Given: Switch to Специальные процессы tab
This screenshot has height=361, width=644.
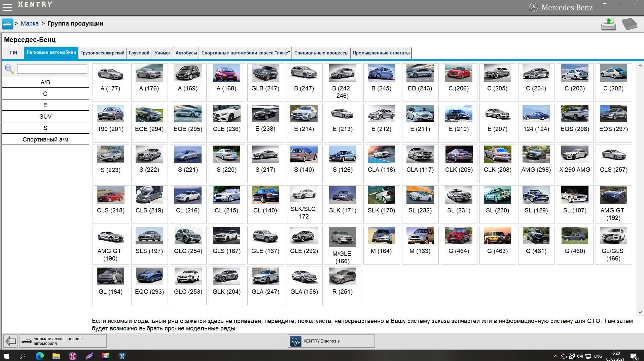Looking at the screenshot, I should click(321, 53).
